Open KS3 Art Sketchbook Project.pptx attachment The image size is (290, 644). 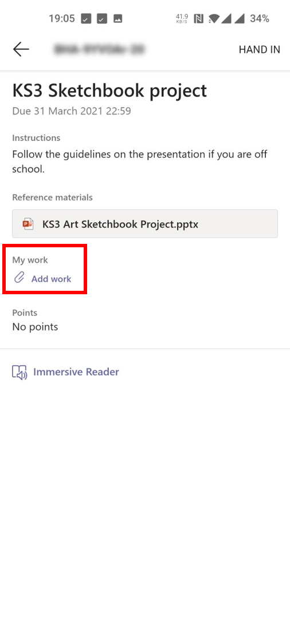[145, 224]
